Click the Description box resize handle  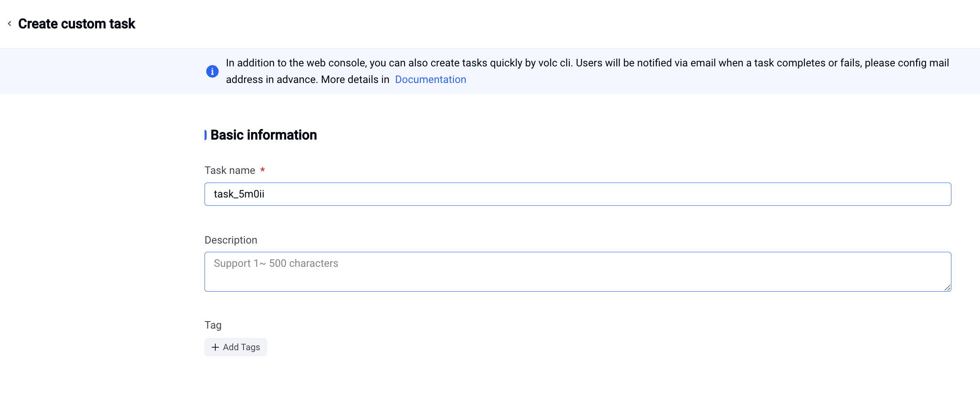(947, 288)
